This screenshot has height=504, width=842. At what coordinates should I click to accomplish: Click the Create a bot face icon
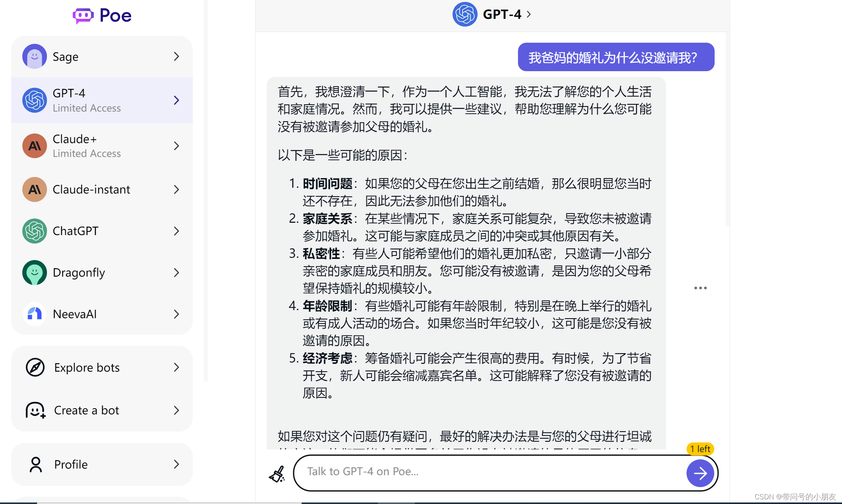point(35,410)
